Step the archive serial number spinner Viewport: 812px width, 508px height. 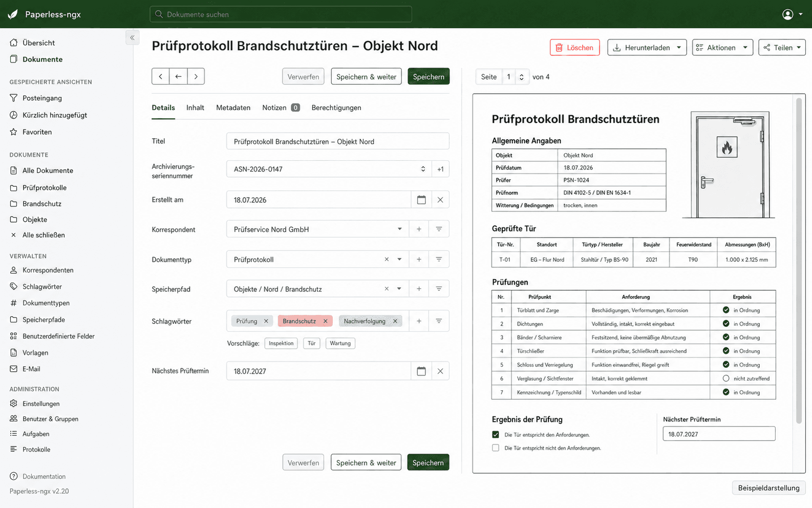423,169
